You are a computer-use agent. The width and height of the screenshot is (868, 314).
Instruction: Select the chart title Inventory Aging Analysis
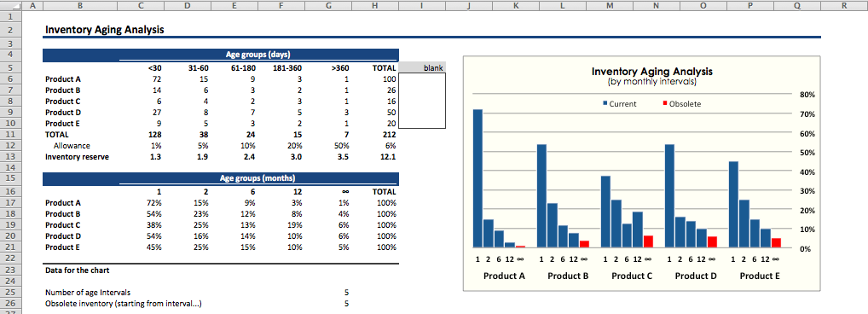tap(651, 72)
